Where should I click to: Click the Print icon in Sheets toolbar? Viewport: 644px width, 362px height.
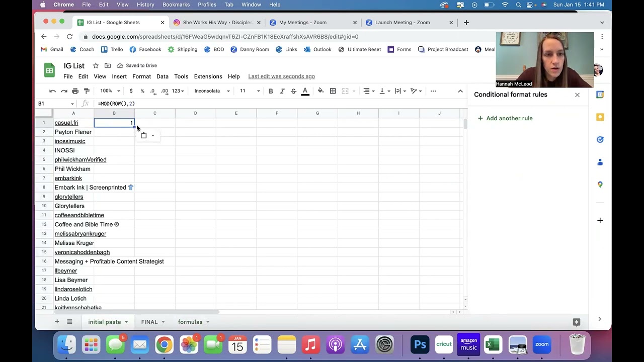point(75,91)
